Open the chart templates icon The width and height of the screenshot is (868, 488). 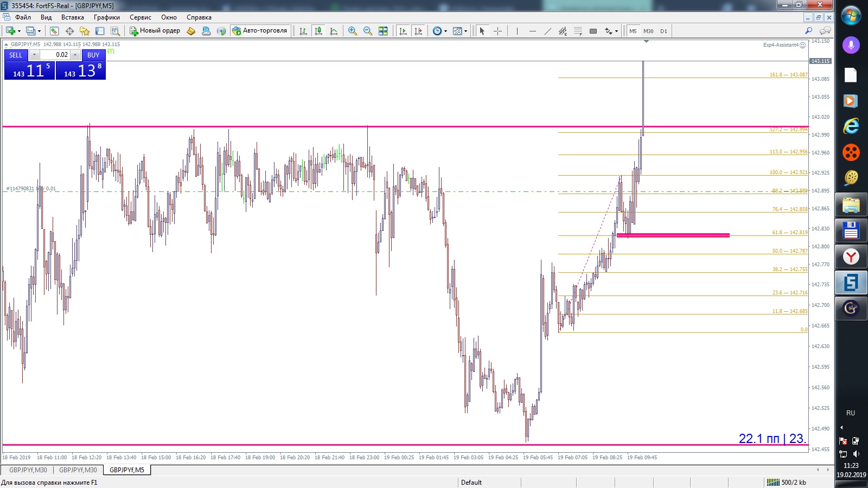pyautogui.click(x=457, y=31)
